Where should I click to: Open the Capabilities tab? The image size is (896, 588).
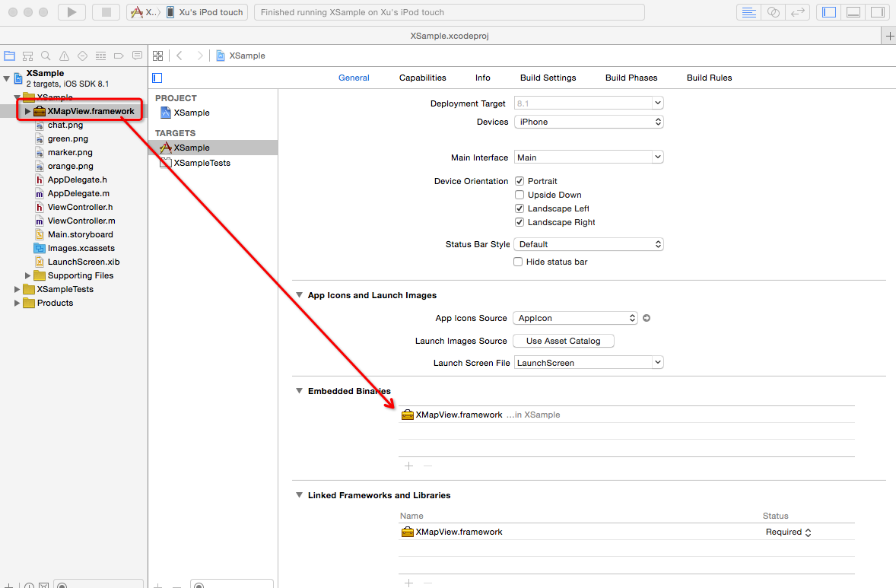coord(422,78)
